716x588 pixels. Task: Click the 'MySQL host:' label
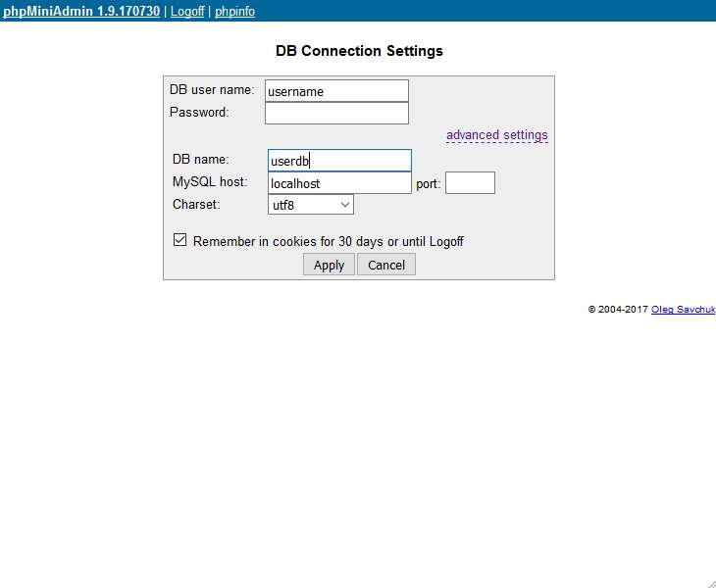click(x=210, y=181)
